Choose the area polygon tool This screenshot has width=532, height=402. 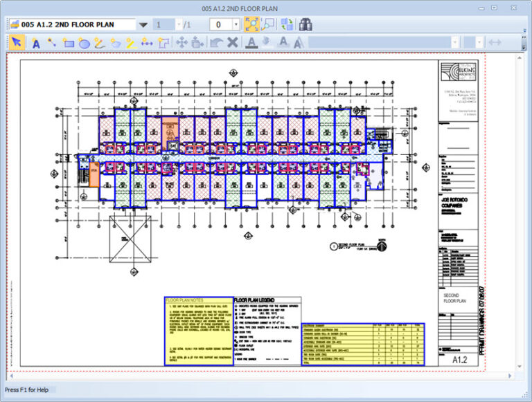163,43
